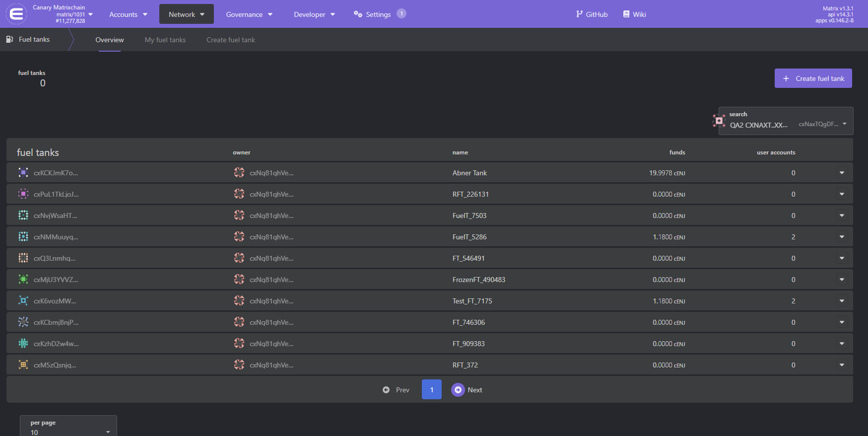
Task: Click identicon for tank cxKCbmjBnjP...
Action: pyautogui.click(x=23, y=322)
